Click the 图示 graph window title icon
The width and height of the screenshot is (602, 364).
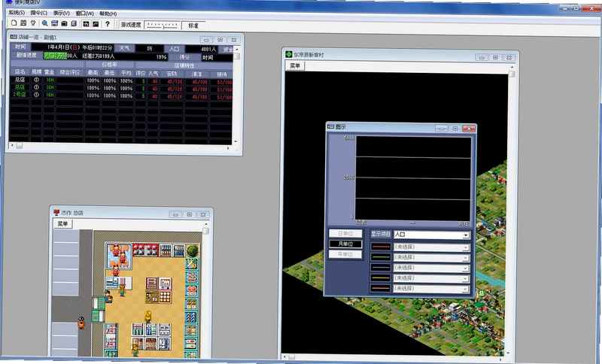[330, 126]
